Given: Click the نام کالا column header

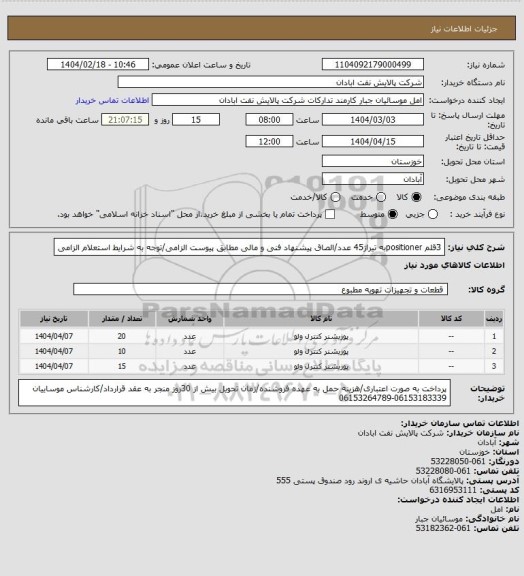Looking at the screenshot, I should click(321, 318).
